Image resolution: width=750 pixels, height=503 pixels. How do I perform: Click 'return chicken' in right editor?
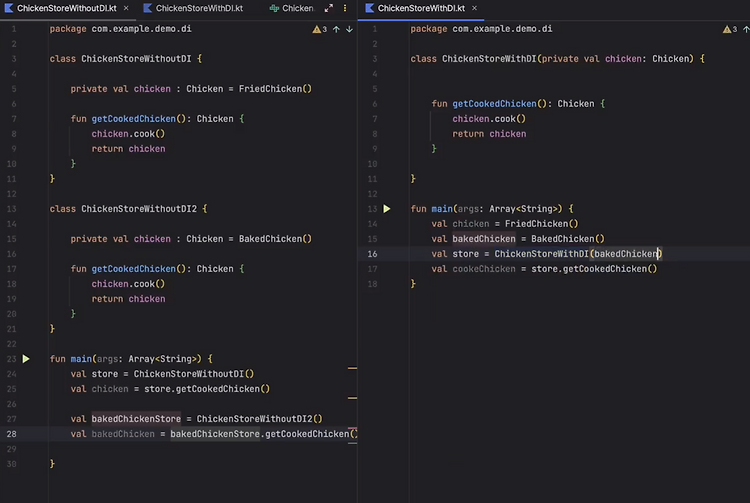pos(489,133)
